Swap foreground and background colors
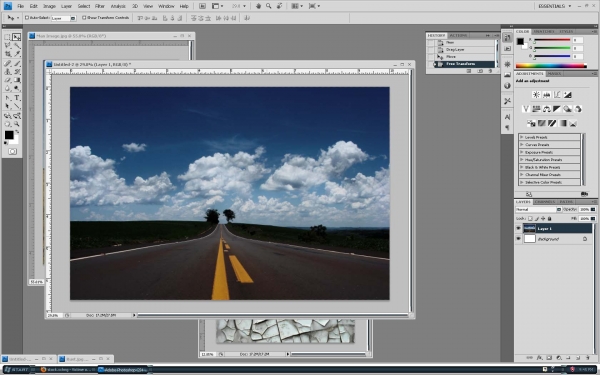 click(17, 132)
